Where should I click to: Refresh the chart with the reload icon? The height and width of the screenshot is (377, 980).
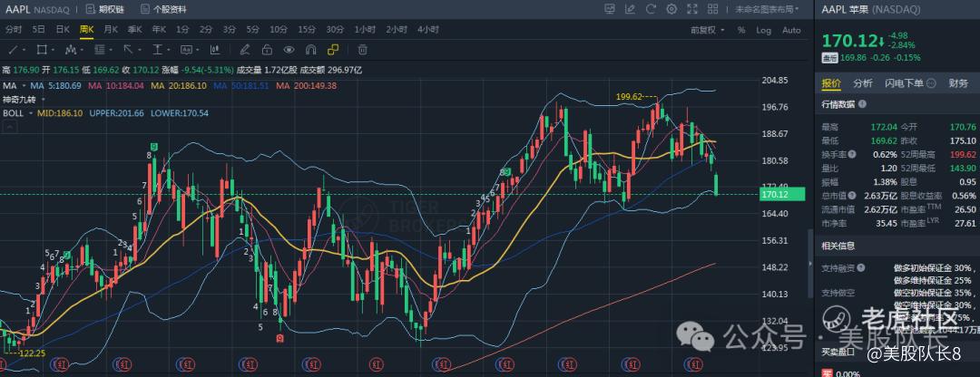[651, 9]
